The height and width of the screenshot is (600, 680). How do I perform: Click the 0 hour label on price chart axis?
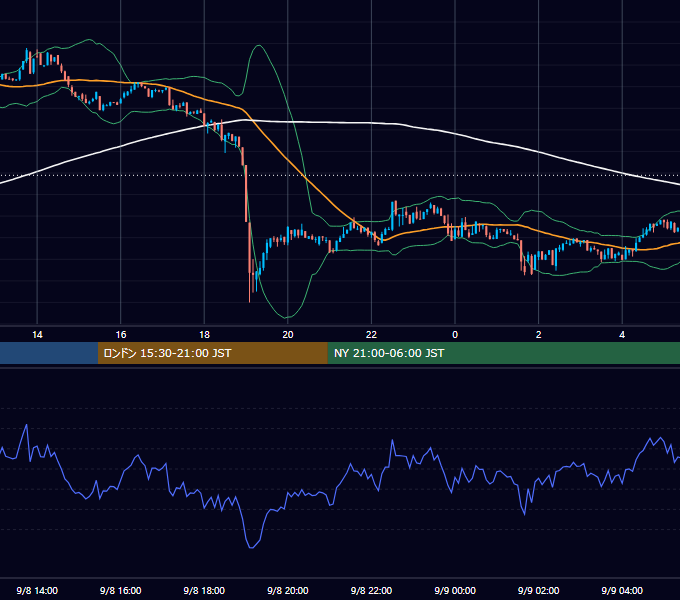tap(455, 335)
